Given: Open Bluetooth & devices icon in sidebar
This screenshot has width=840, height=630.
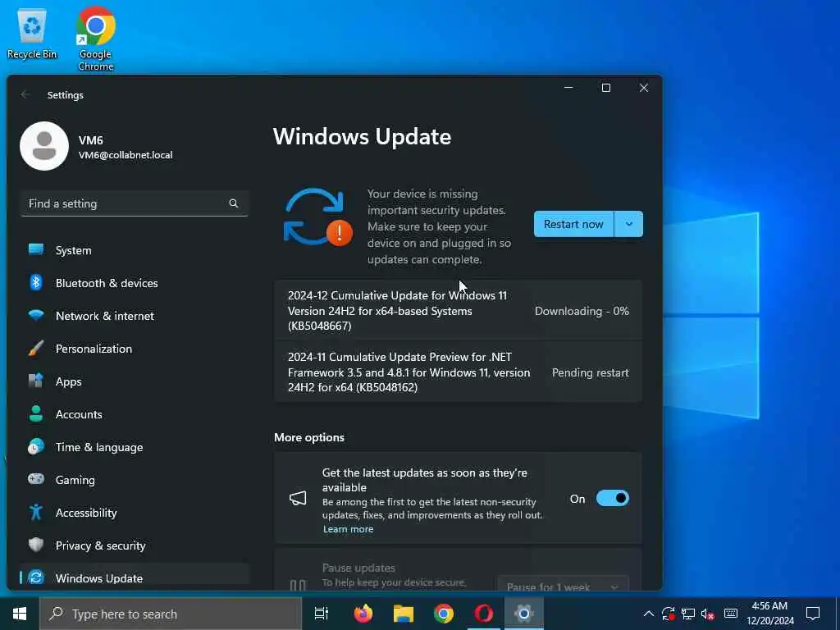Looking at the screenshot, I should tap(36, 282).
